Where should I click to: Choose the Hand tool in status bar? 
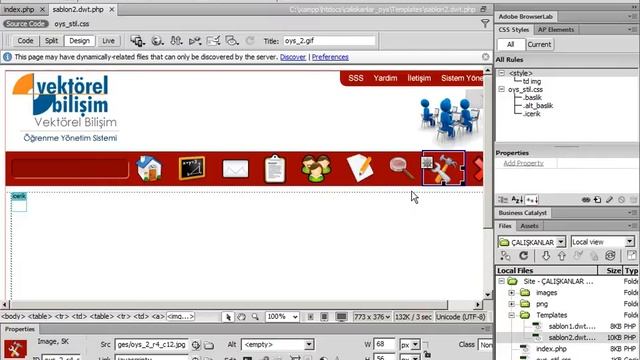(242, 317)
